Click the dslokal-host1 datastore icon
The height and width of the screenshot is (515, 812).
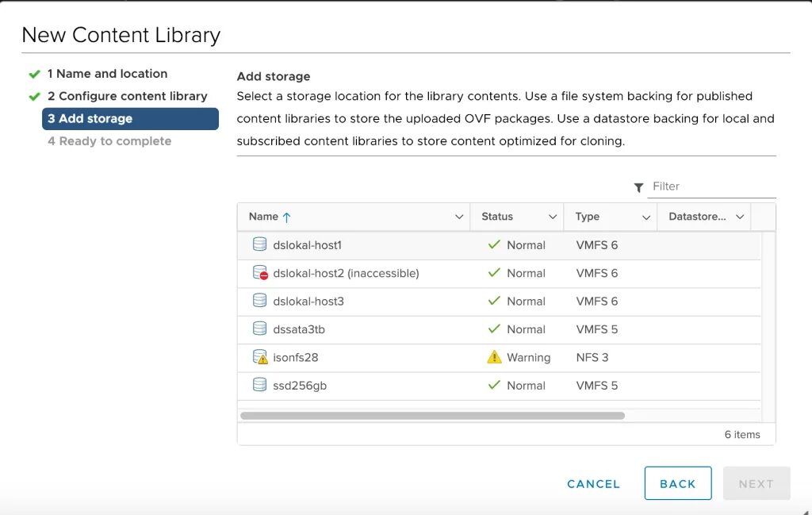(x=259, y=244)
